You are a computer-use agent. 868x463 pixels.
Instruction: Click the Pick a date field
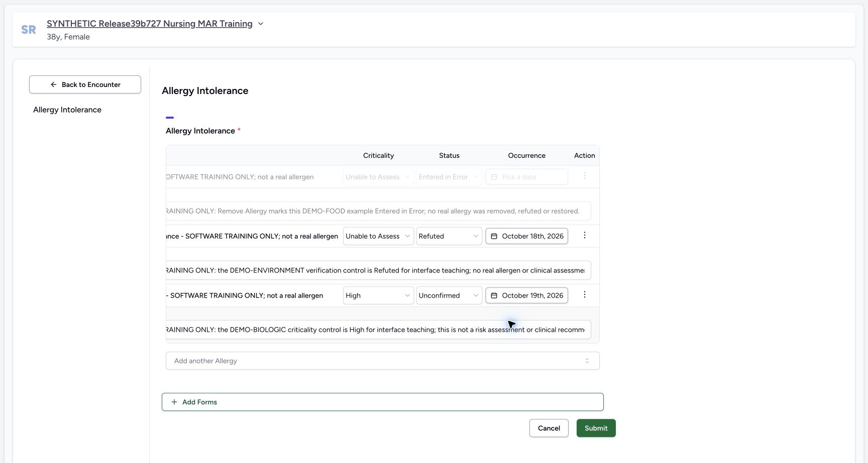(526, 176)
